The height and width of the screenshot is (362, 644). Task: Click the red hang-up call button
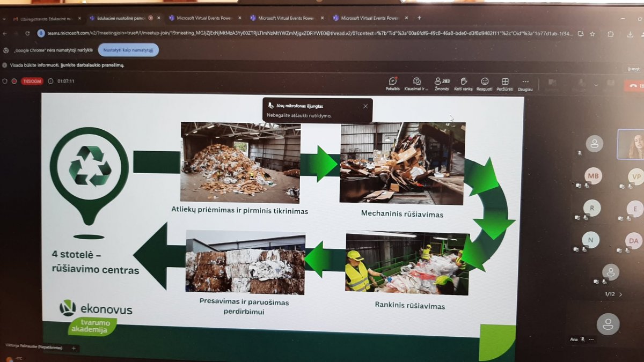click(x=634, y=85)
